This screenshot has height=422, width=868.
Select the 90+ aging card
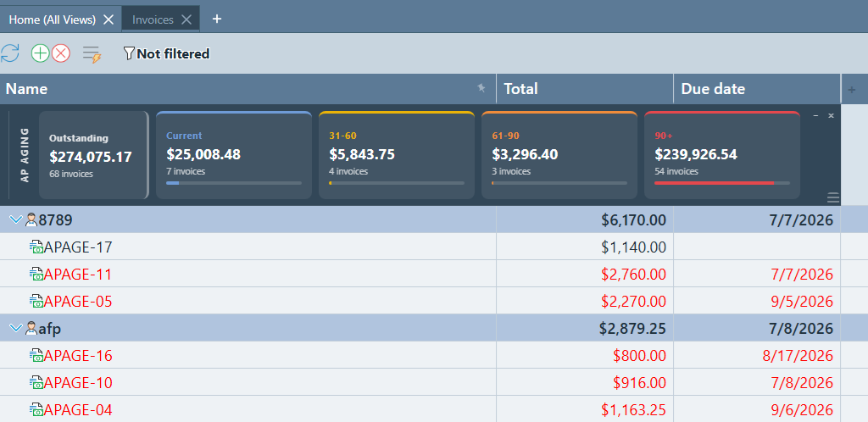(x=722, y=155)
